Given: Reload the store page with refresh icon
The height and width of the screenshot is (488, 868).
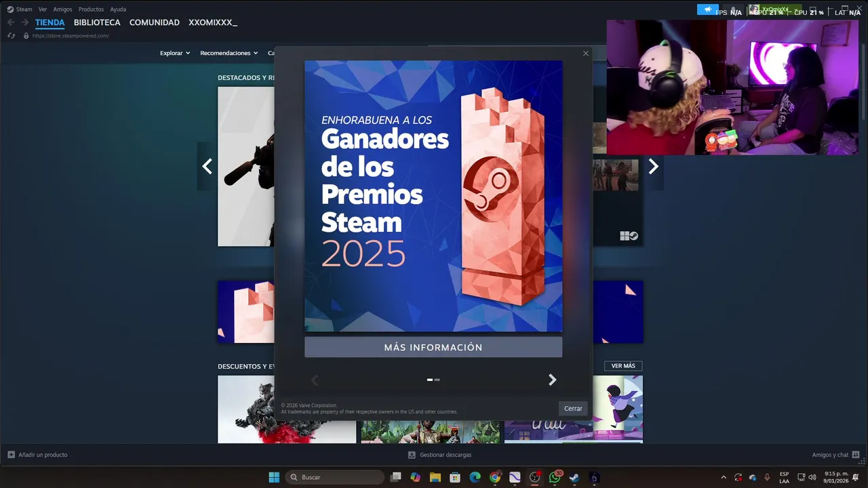Looking at the screenshot, I should click(x=12, y=35).
